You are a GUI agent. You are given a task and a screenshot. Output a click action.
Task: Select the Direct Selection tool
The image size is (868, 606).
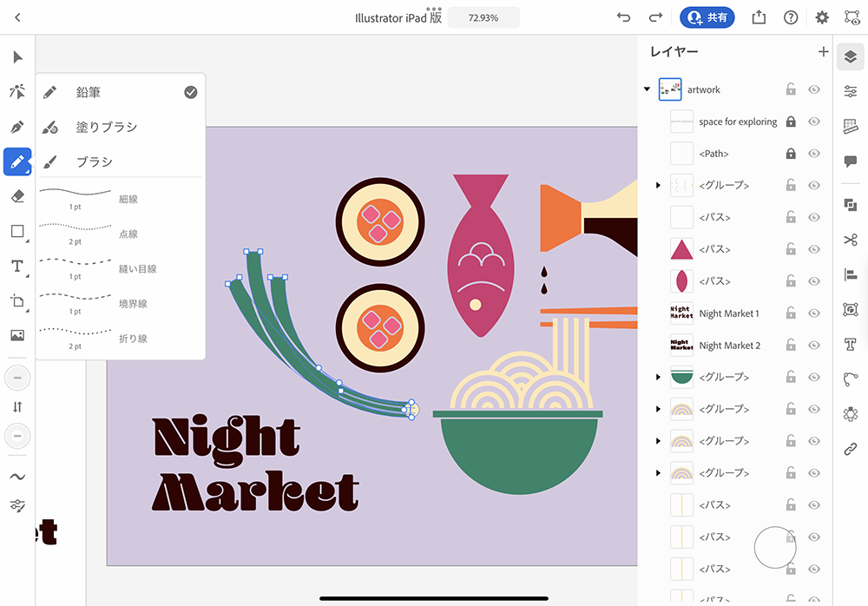coord(17,91)
